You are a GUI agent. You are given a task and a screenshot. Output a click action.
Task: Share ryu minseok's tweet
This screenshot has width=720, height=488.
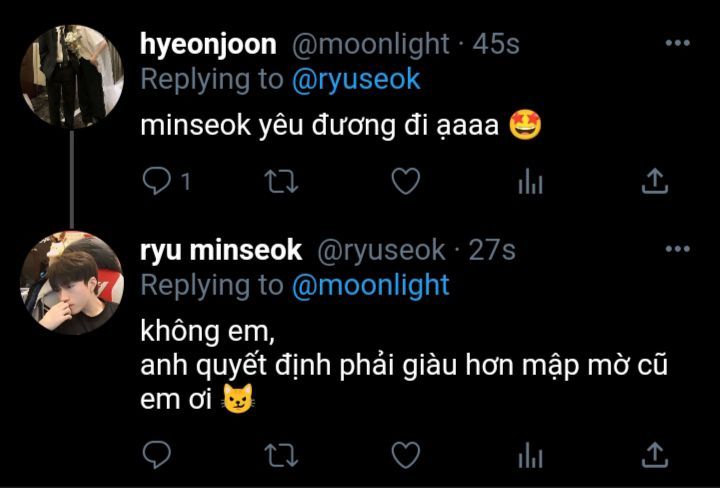point(654,454)
